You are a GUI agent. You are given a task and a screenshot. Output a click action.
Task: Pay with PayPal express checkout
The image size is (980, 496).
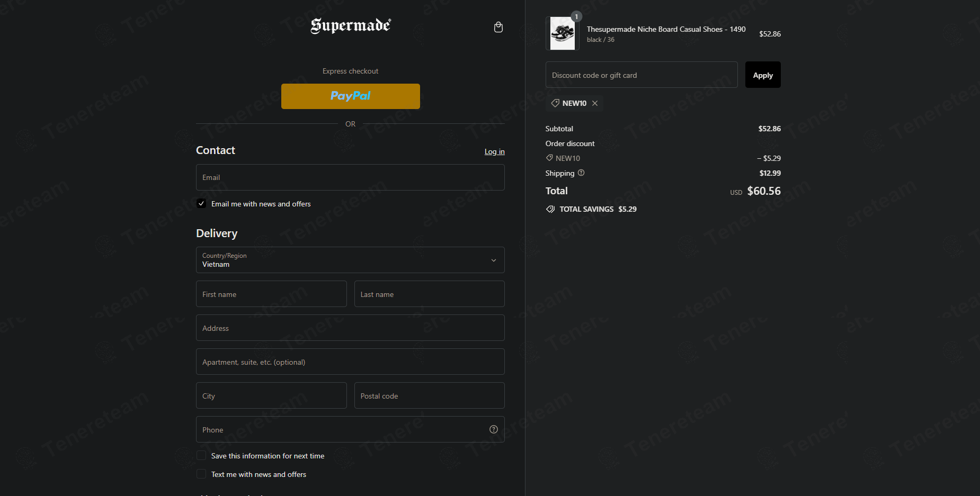point(351,96)
